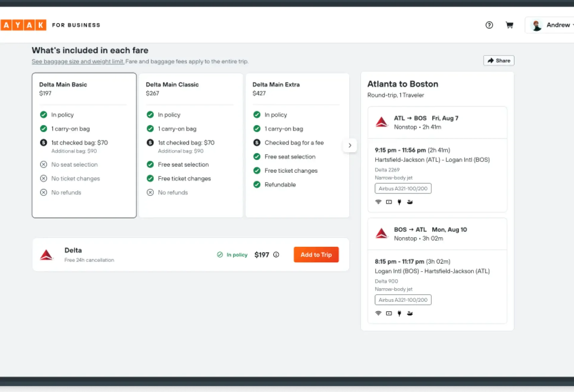Viewport: 574px width, 392px height.
Task: Expand the BOS to ATL flight header
Action: click(x=437, y=234)
